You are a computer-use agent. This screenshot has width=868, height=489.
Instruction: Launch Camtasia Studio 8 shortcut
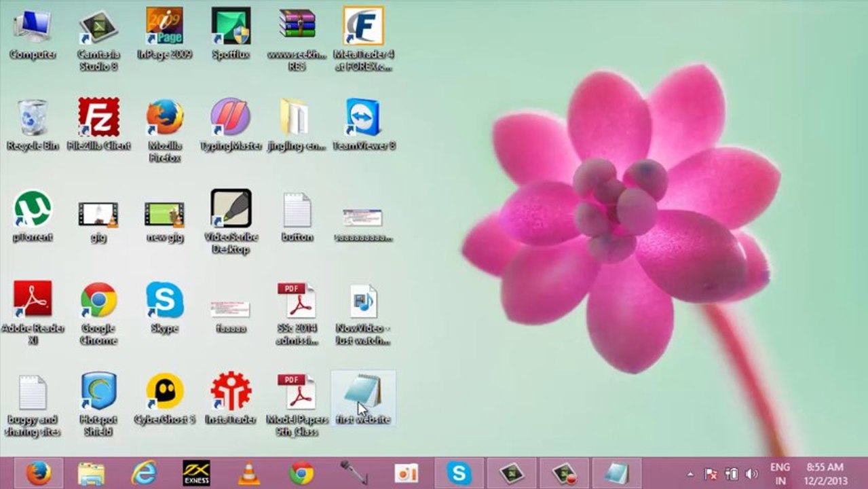pos(98,39)
